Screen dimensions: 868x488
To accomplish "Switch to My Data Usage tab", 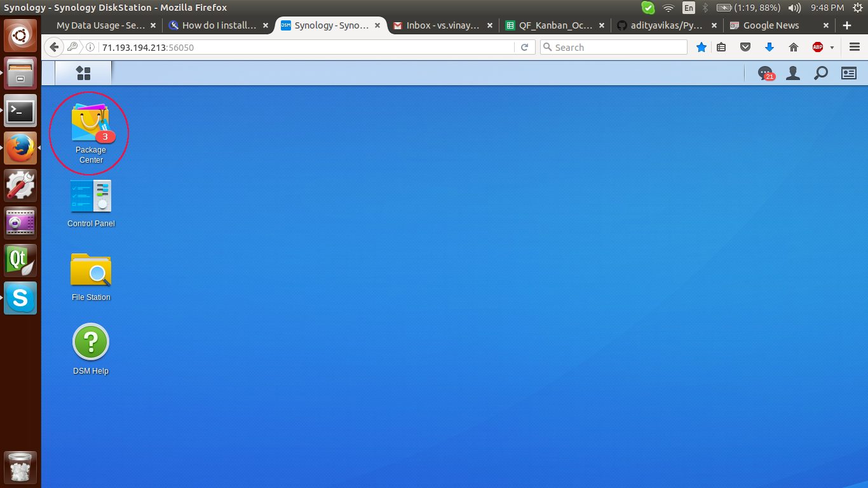I will 100,25.
